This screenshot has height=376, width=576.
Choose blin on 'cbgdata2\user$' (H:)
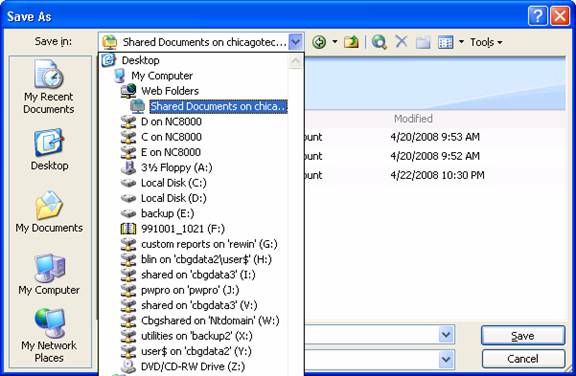pyautogui.click(x=206, y=259)
